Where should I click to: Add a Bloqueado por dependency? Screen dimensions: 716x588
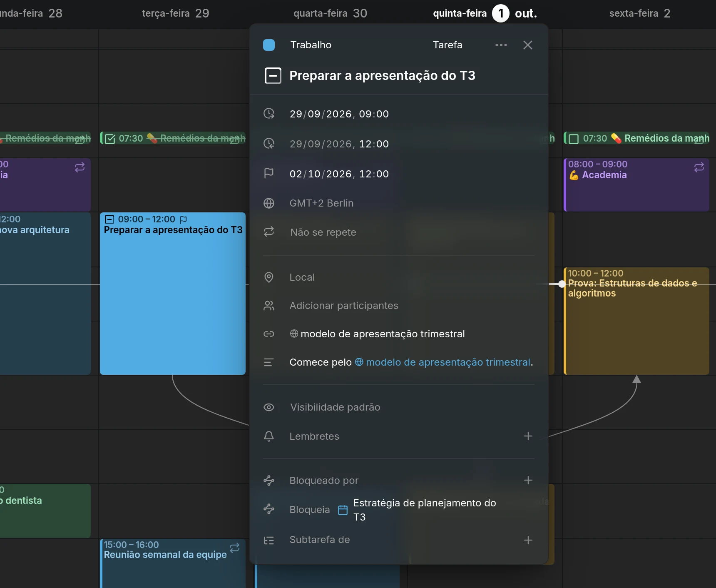pyautogui.click(x=528, y=480)
